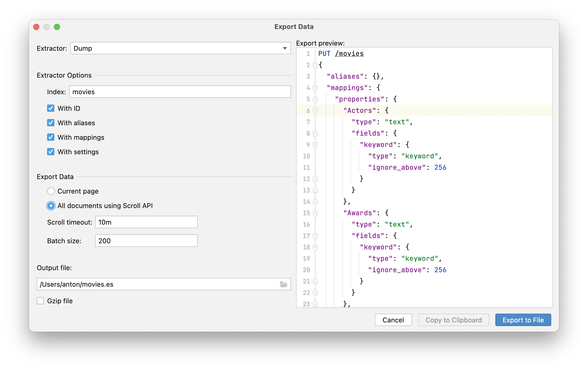This screenshot has height=370, width=588.
Task: Select the Current page radio button
Action: tap(52, 191)
